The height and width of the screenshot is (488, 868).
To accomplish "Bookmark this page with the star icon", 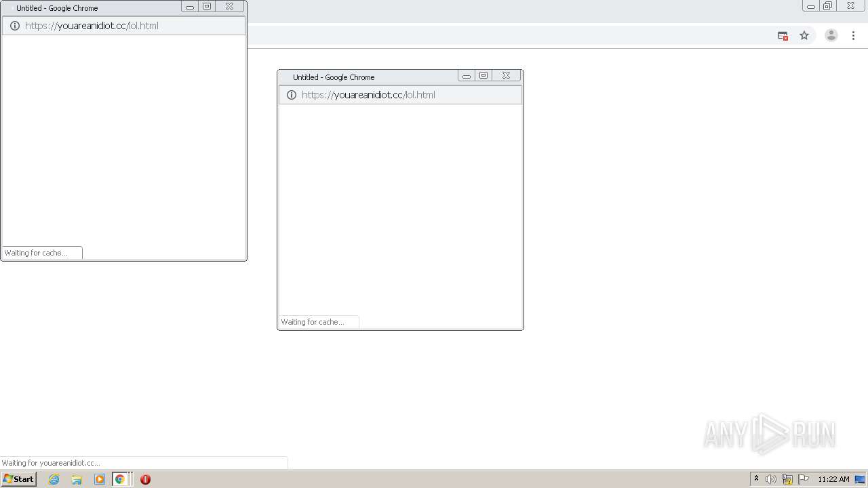I will tap(804, 35).
